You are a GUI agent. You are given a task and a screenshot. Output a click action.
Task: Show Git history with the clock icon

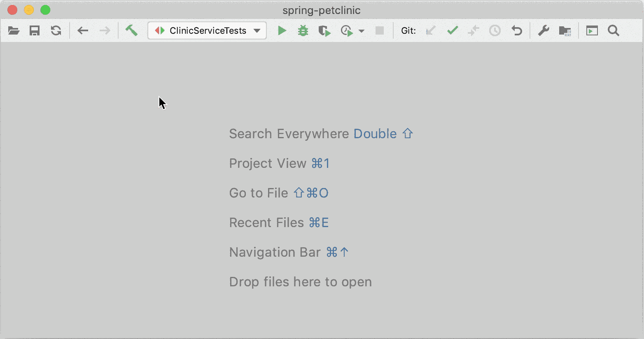pyautogui.click(x=495, y=31)
